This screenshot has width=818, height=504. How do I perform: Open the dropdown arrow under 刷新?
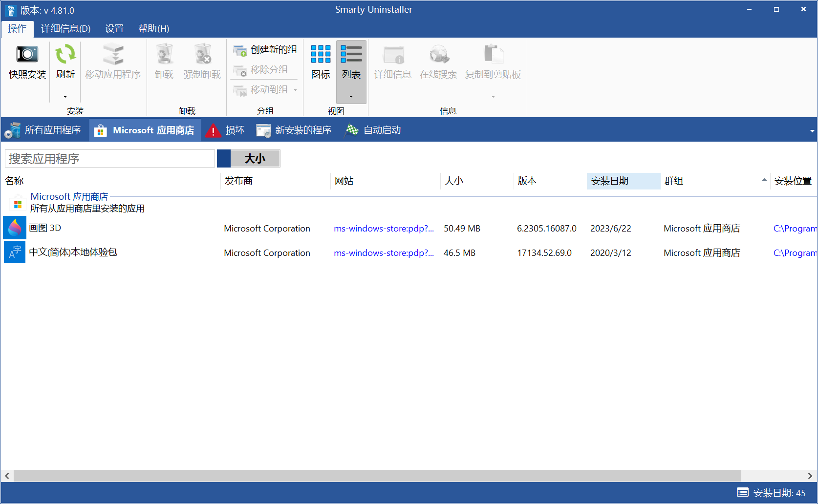click(65, 97)
